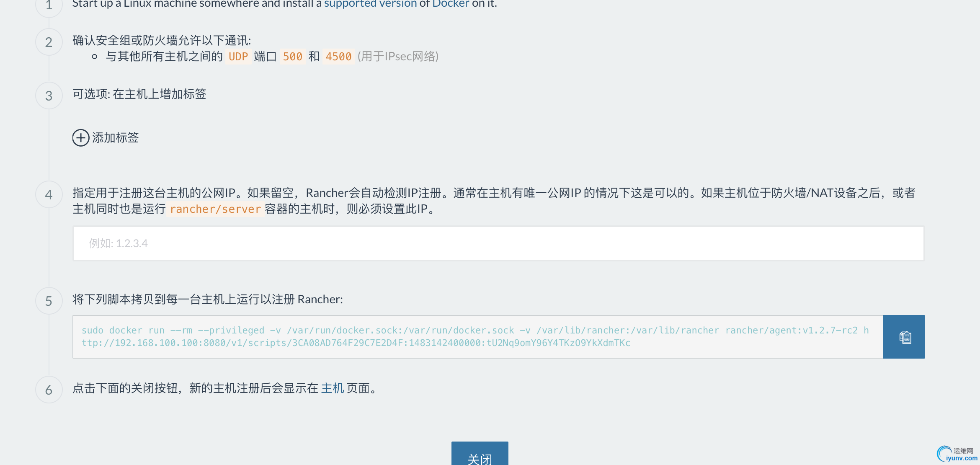Click the plus circle icon beside 添加标签
Screen dimensions: 980x465
pos(81,138)
